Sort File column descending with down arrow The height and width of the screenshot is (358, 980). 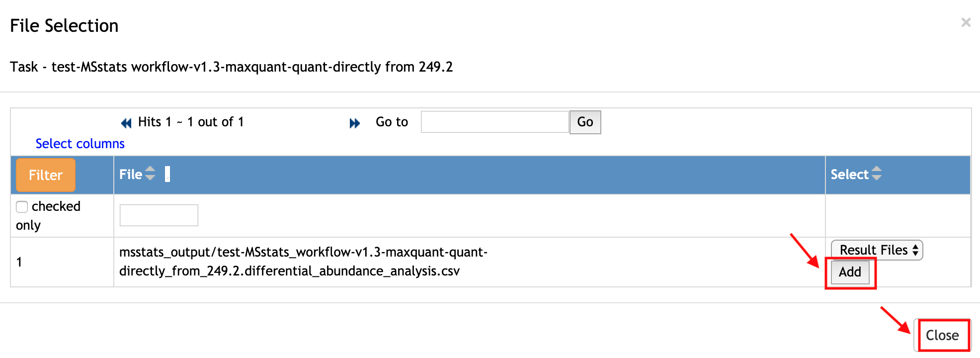150,178
